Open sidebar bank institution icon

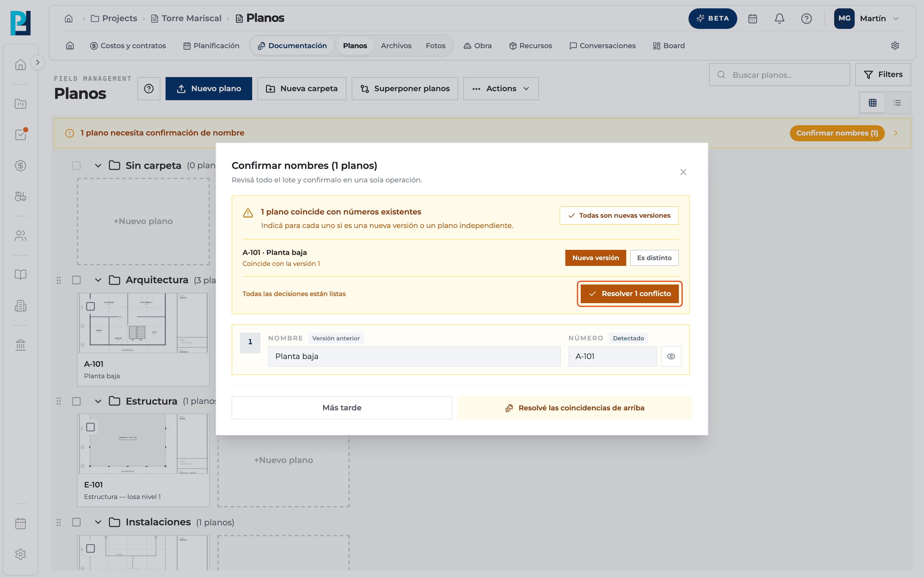click(x=21, y=345)
